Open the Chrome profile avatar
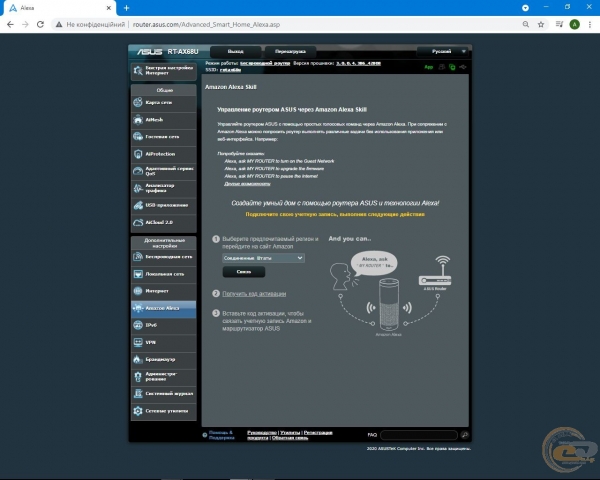600x480 pixels. (x=574, y=24)
